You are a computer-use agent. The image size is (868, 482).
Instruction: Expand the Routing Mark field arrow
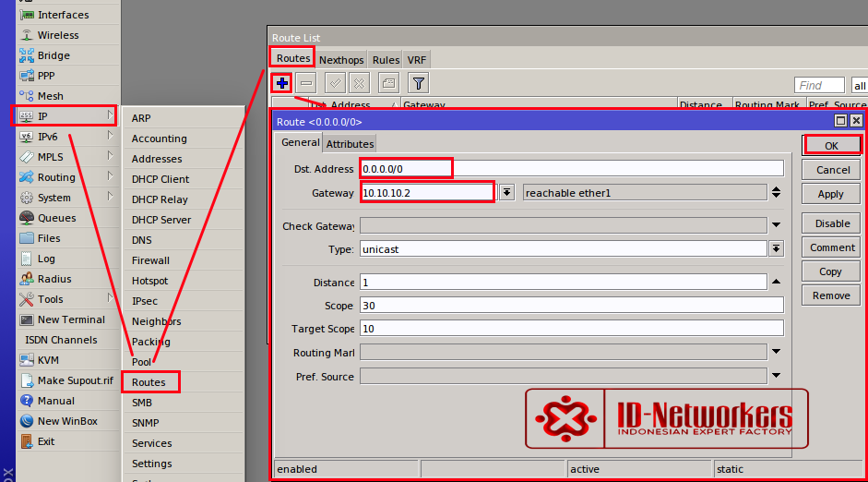[x=776, y=351]
